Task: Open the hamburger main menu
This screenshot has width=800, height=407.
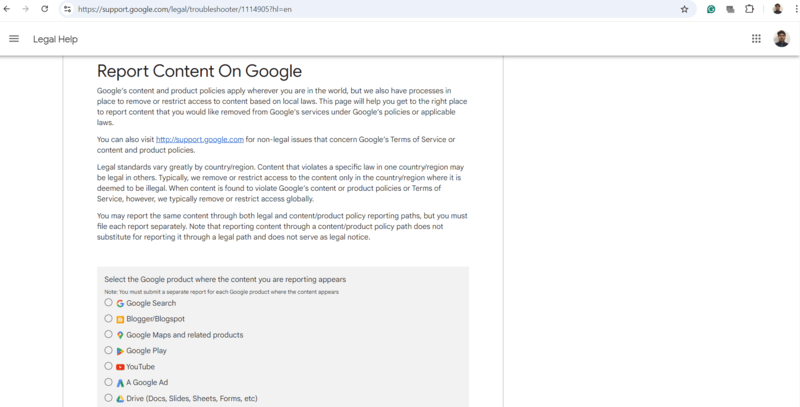Action: point(14,39)
